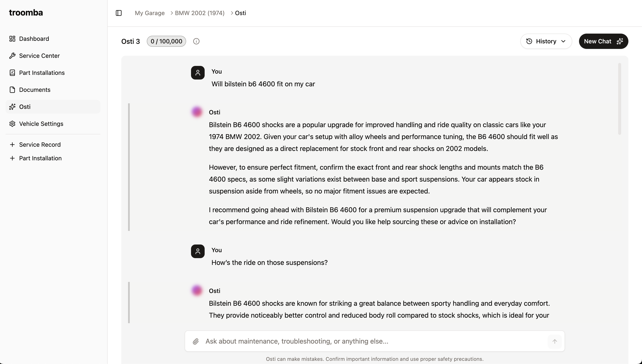
Task: Open Service Center via its wrench icon
Action: click(x=12, y=55)
